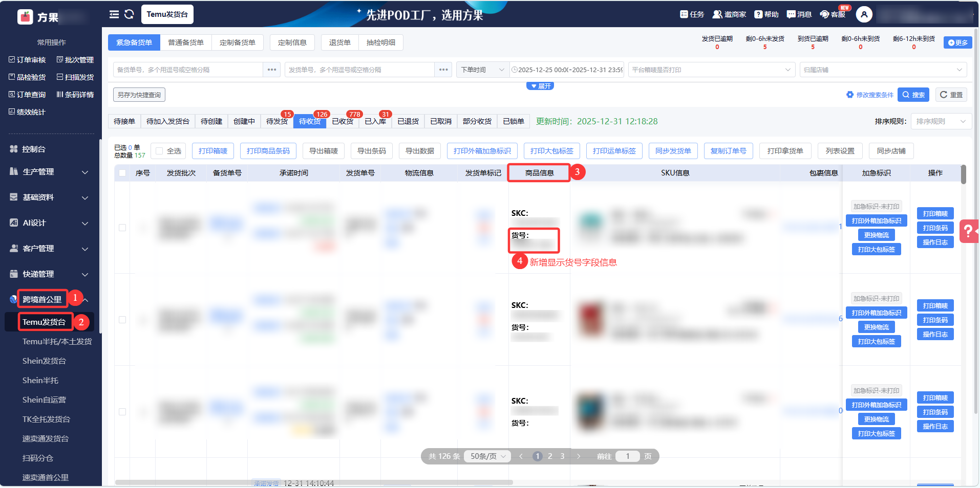The image size is (980, 488).
Task: Click the 重置 reset button
Action: coord(951,95)
